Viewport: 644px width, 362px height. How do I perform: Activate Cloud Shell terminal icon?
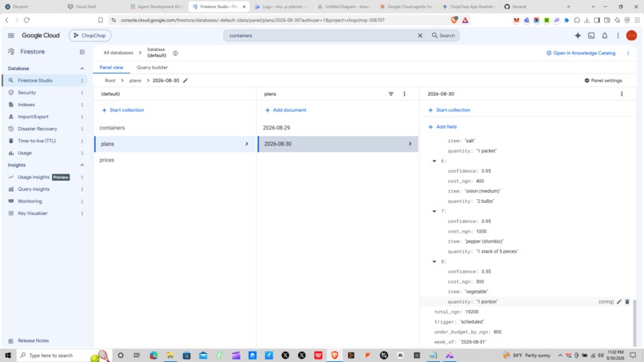[591, 36]
